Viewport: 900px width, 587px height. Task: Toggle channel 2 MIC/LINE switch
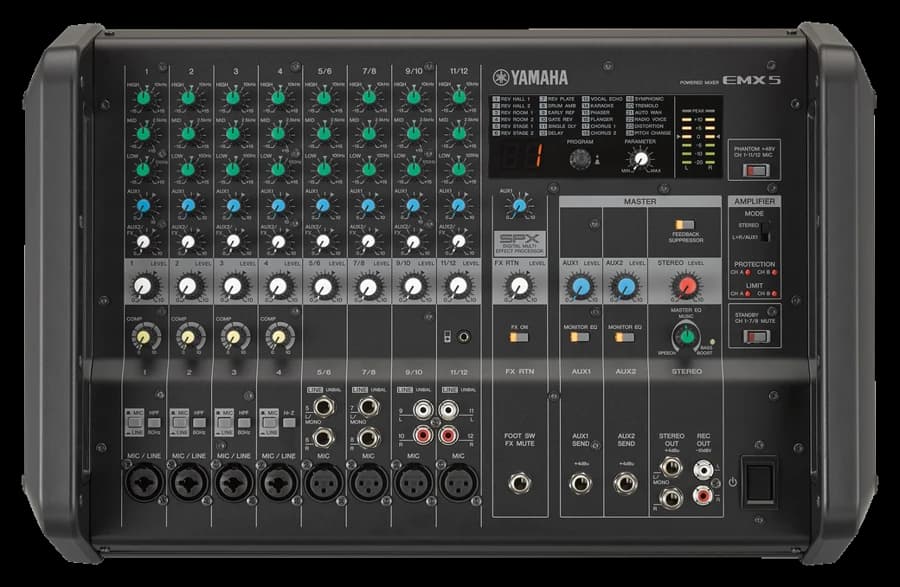coord(179,423)
